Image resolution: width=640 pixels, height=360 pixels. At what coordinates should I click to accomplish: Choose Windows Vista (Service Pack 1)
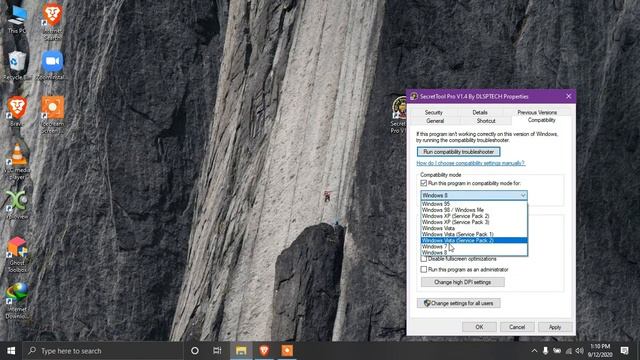pos(474,234)
